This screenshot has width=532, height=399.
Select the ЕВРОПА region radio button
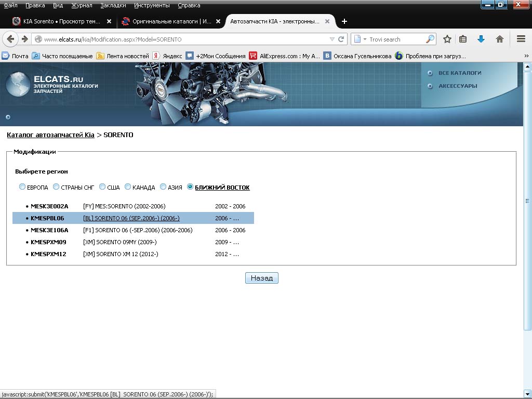(x=22, y=187)
